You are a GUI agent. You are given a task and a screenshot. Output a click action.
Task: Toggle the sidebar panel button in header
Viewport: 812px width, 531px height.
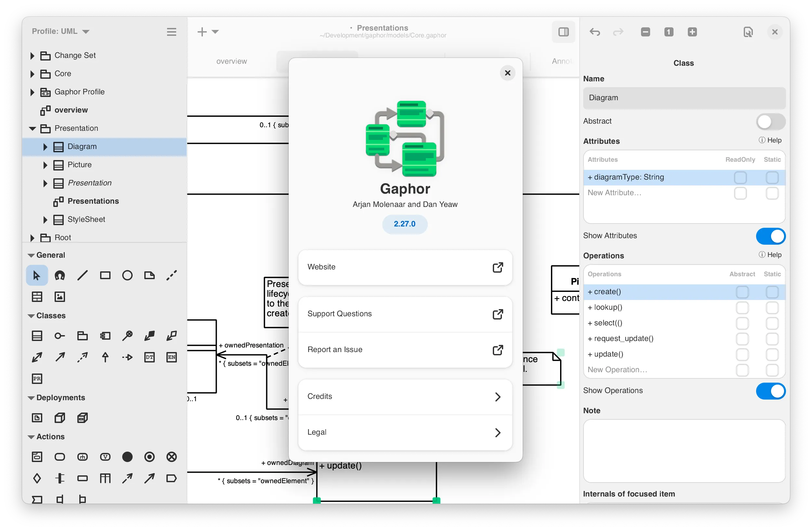tap(563, 32)
